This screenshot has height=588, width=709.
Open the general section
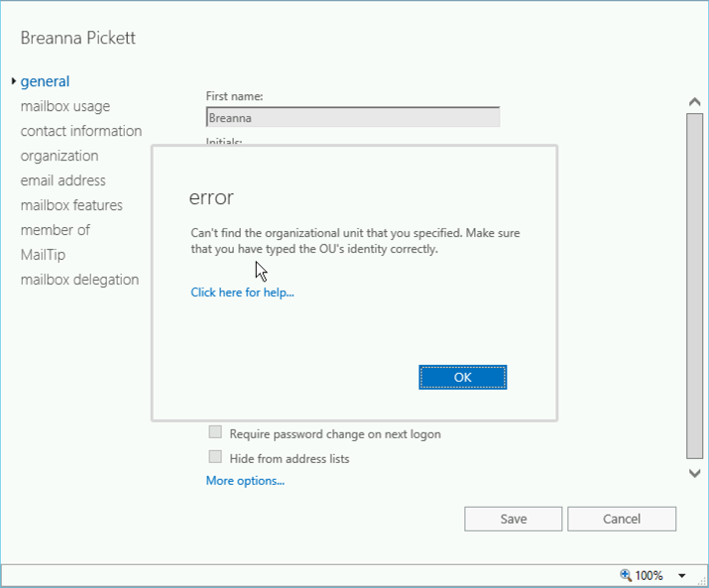tap(45, 81)
